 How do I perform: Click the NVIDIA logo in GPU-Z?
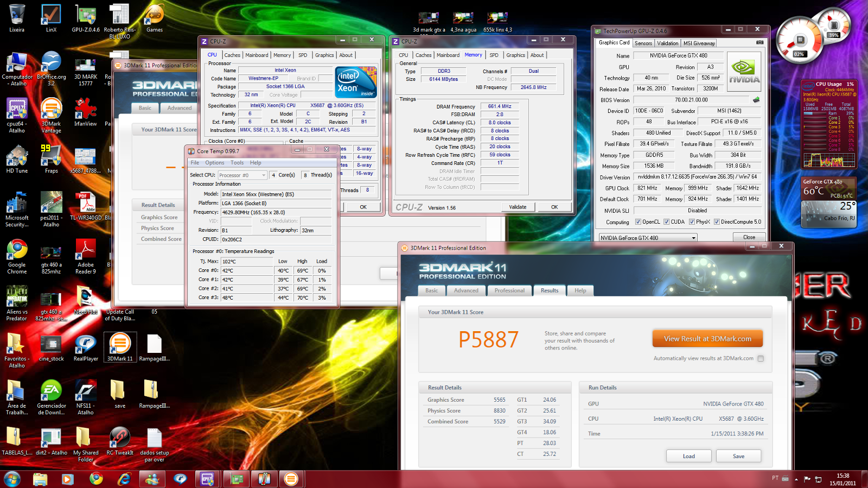click(x=744, y=71)
